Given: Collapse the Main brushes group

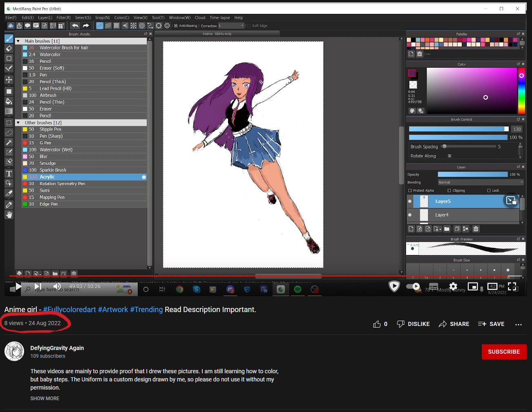Looking at the screenshot, I should (x=18, y=41).
